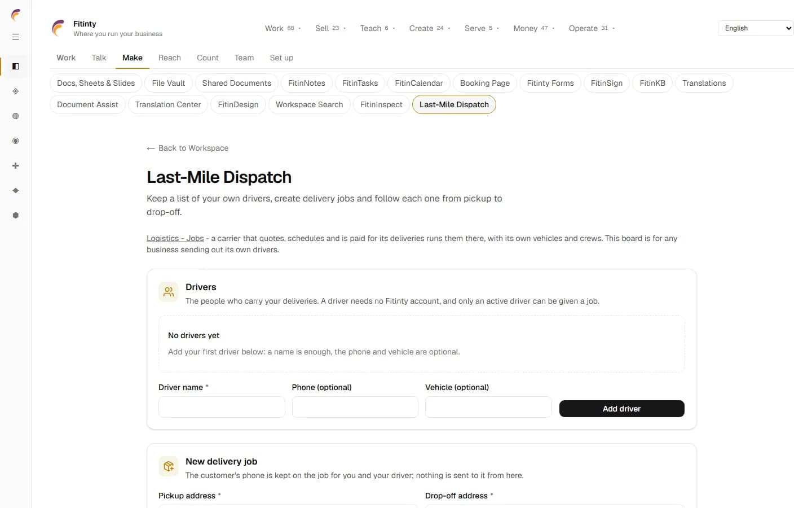The width and height of the screenshot is (812, 508).
Task: Click the Vehicle (optional) input field
Action: click(x=488, y=407)
